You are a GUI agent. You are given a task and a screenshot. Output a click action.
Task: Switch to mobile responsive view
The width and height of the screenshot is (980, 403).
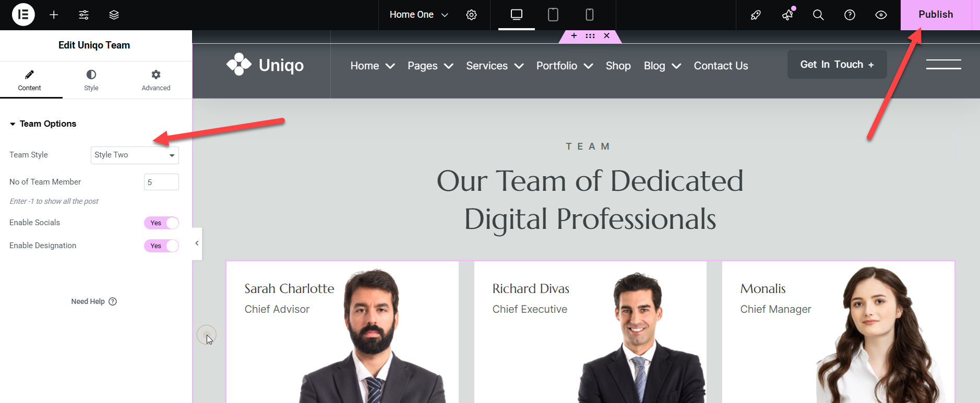[x=589, y=15]
